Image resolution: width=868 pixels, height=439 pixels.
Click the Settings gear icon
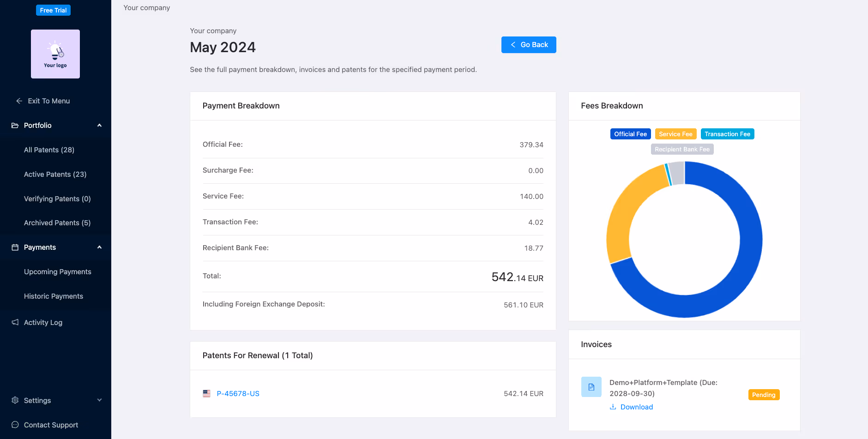pos(15,400)
